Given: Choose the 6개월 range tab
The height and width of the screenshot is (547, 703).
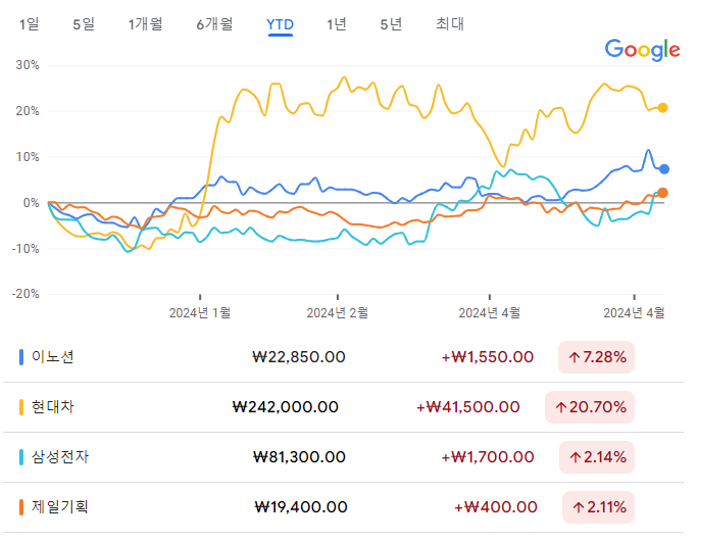Looking at the screenshot, I should point(215,24).
